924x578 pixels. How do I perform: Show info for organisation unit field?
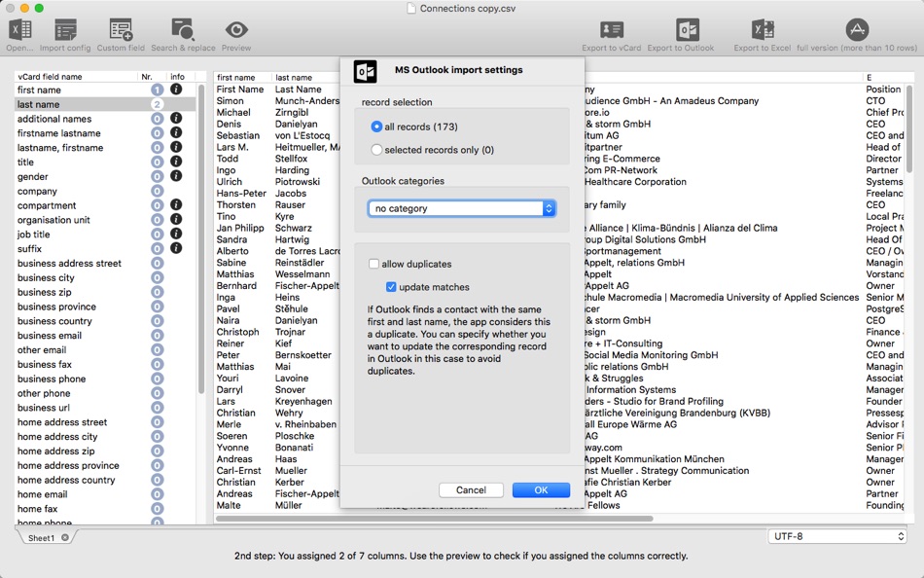[x=176, y=219]
